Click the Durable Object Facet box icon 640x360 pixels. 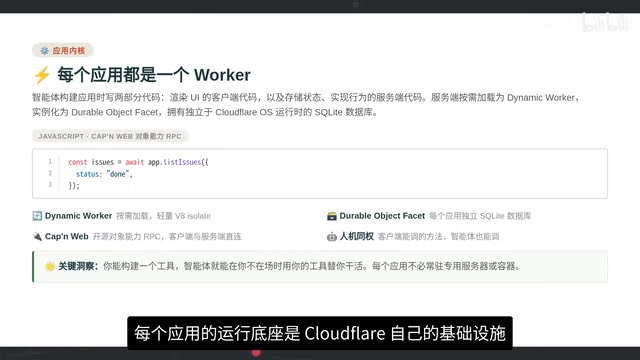coord(332,216)
